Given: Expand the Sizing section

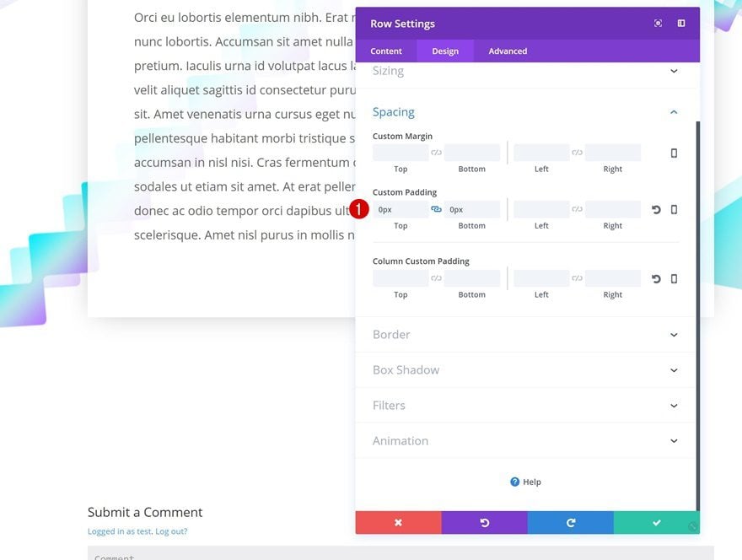Looking at the screenshot, I should pos(674,71).
